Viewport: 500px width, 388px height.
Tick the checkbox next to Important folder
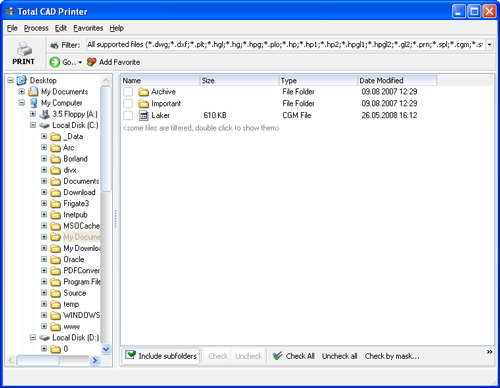[128, 104]
